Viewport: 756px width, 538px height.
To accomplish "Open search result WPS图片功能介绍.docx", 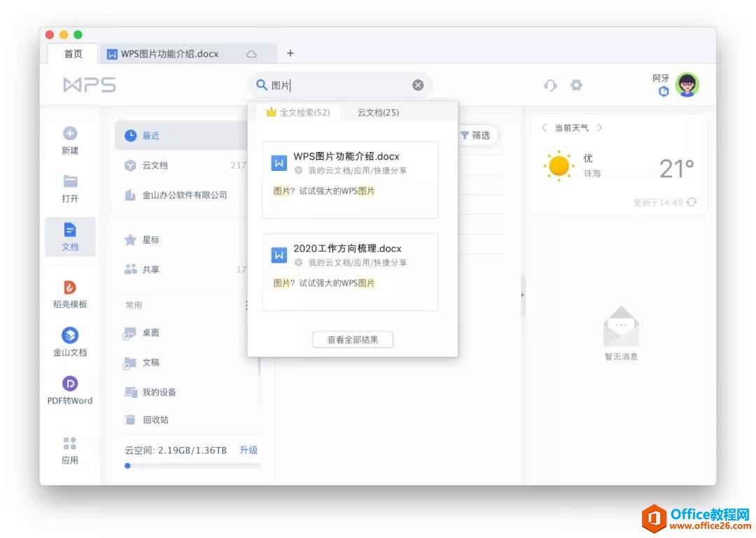I will tap(350, 180).
